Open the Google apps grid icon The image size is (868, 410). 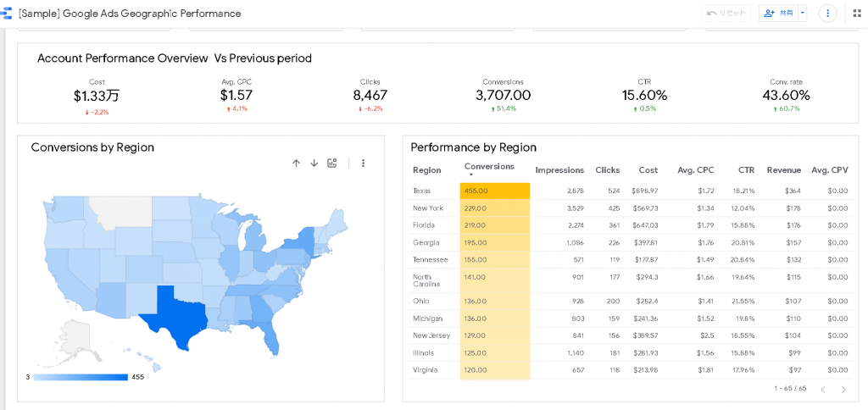(857, 14)
